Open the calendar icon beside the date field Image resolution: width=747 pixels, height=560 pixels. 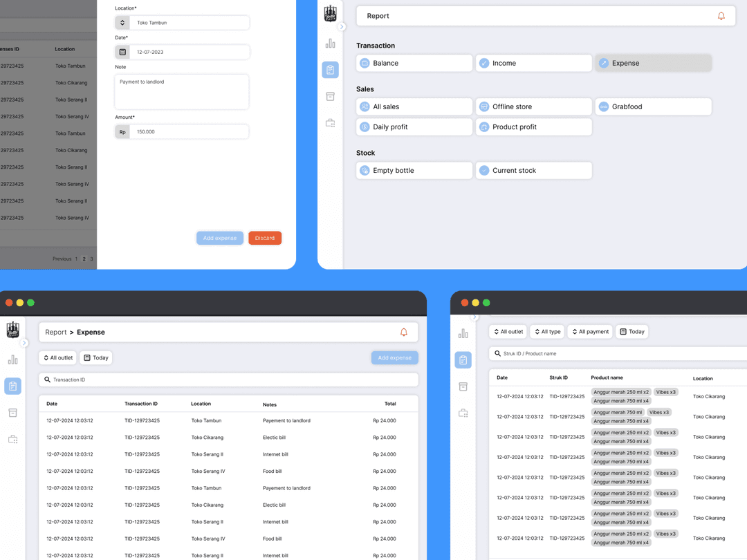122,52
